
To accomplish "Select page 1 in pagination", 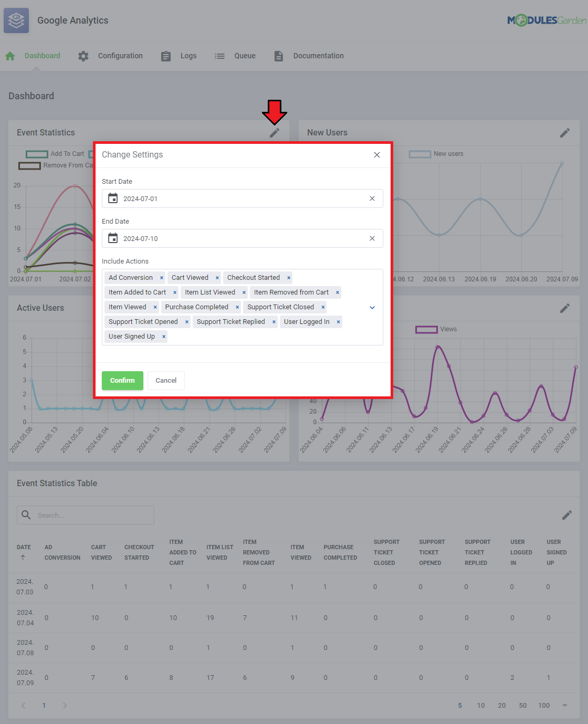I will [44, 706].
